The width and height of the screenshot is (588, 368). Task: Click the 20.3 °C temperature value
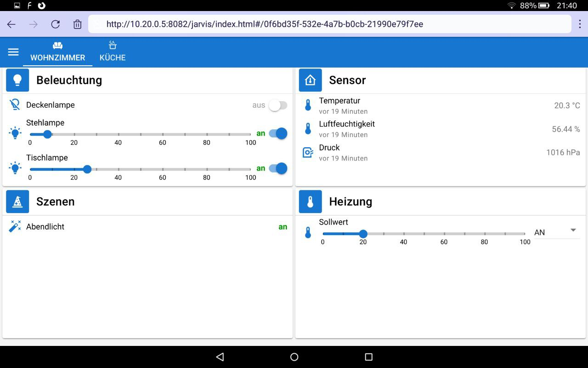[567, 105]
